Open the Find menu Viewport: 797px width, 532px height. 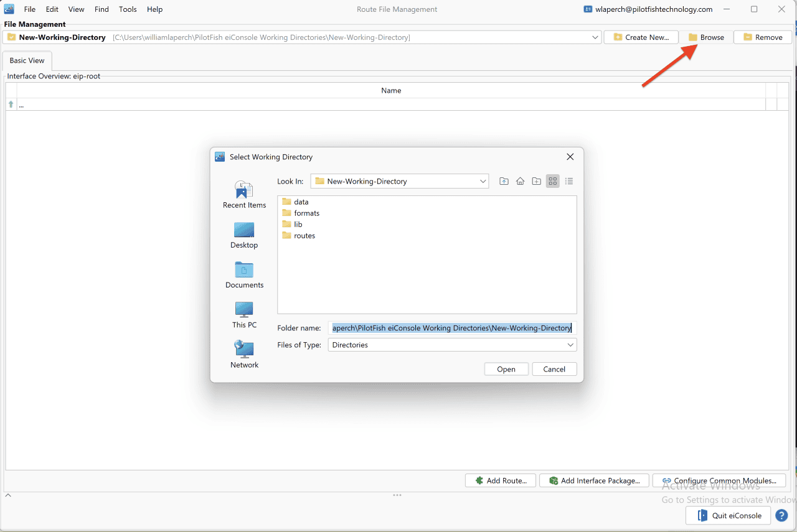point(101,9)
